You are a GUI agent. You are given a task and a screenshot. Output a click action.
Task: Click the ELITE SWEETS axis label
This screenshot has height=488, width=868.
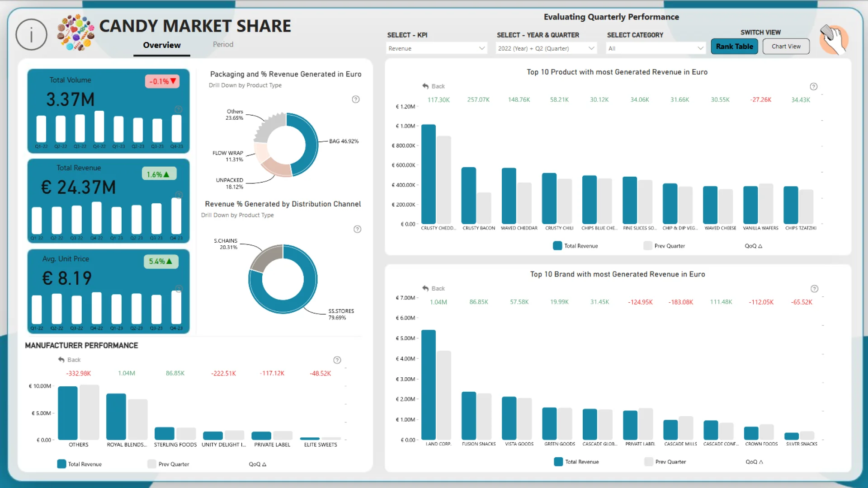[x=321, y=445]
